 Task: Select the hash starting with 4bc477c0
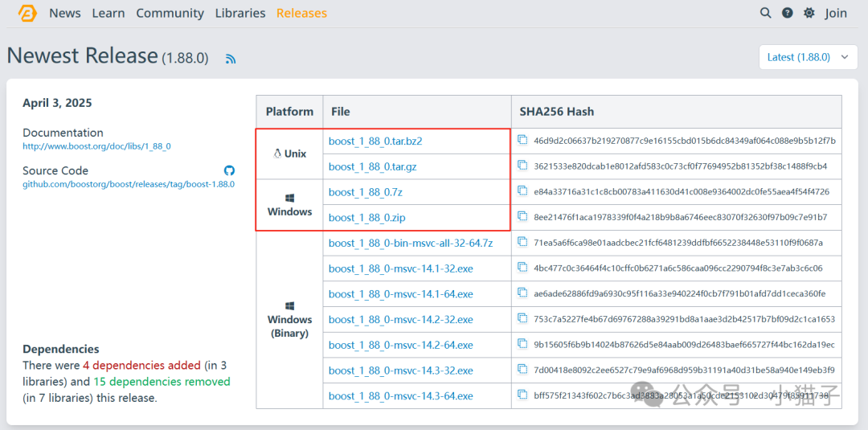[x=678, y=268]
